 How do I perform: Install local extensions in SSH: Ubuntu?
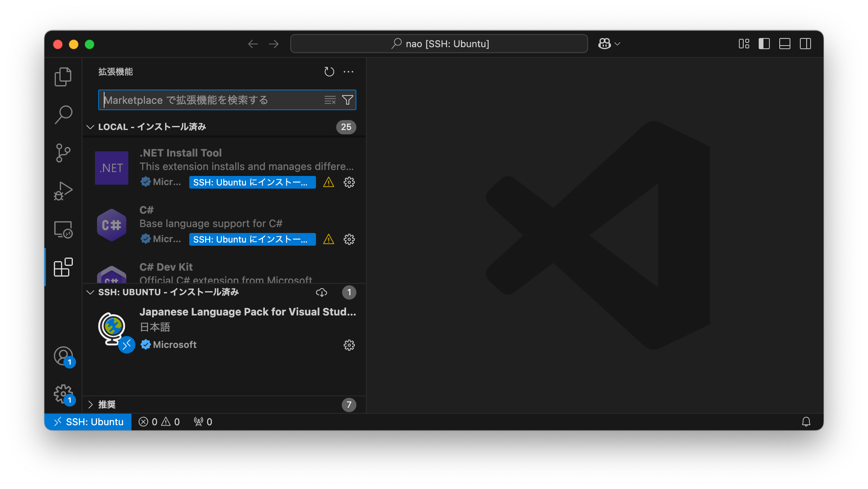click(322, 292)
